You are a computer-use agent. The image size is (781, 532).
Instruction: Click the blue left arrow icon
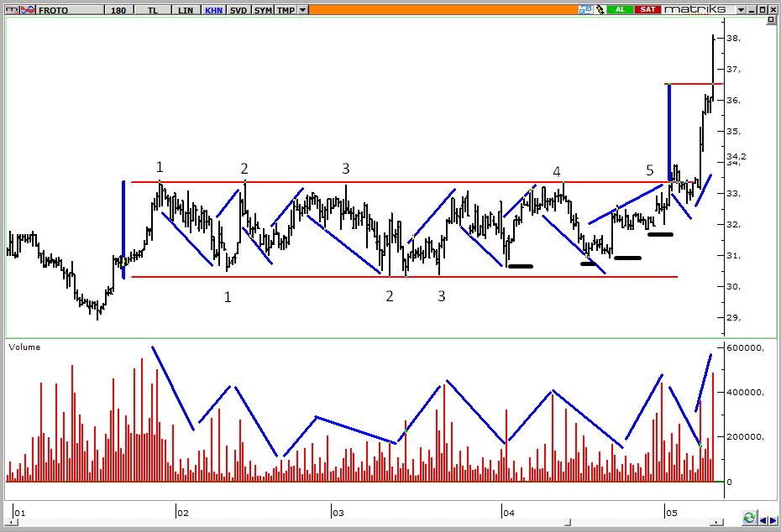coord(763,520)
